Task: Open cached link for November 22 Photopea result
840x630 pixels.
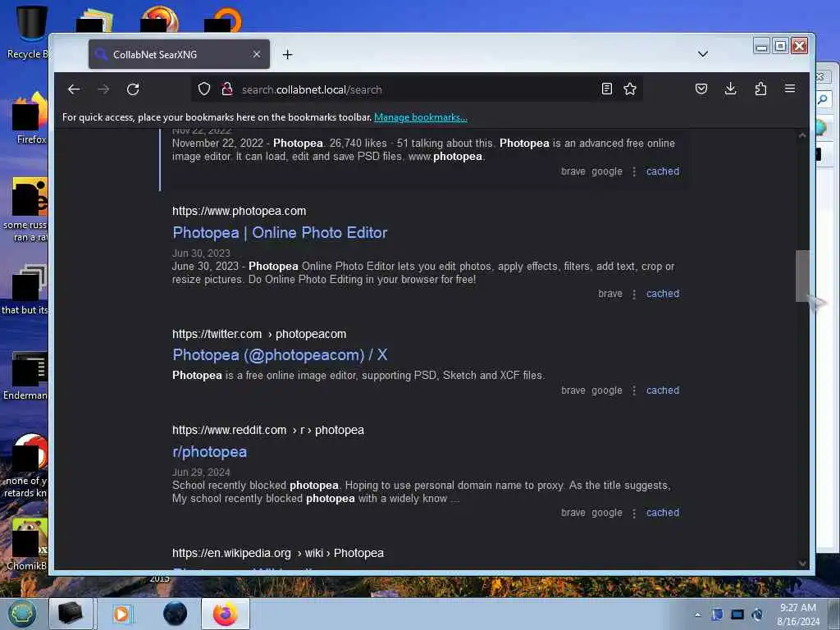Action: pos(663,171)
